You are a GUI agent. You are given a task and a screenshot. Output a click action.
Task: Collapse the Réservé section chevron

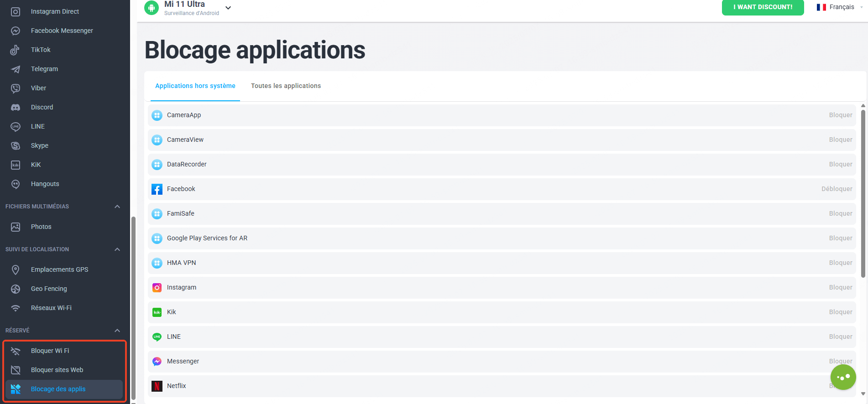pos(117,331)
